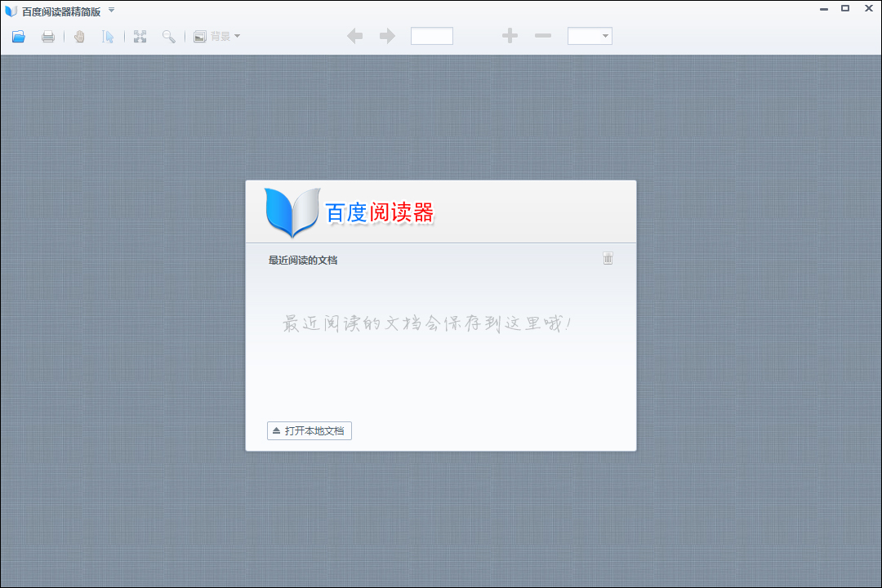The image size is (882, 588).
Task: Click the Baidu Reader logo icon
Action: tap(292, 211)
